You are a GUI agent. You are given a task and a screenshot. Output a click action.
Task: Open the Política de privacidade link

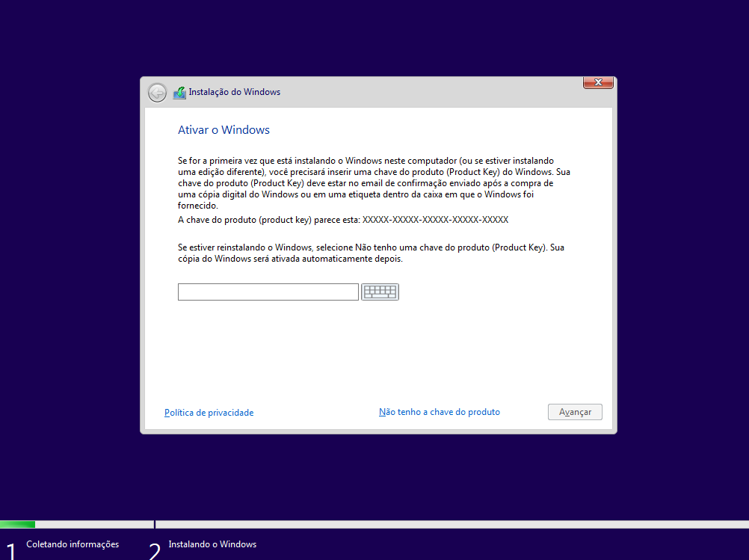[209, 413]
